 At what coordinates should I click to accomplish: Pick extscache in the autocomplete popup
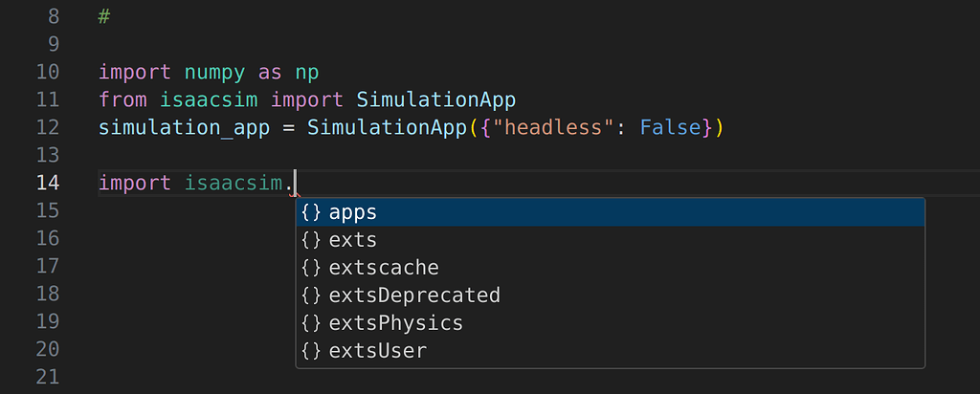pyautogui.click(x=610, y=267)
